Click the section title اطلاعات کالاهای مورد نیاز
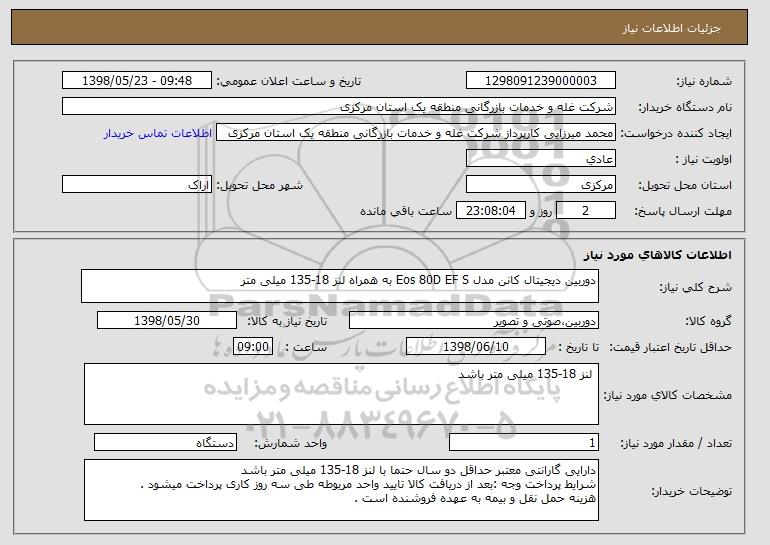770x545 pixels. (658, 255)
